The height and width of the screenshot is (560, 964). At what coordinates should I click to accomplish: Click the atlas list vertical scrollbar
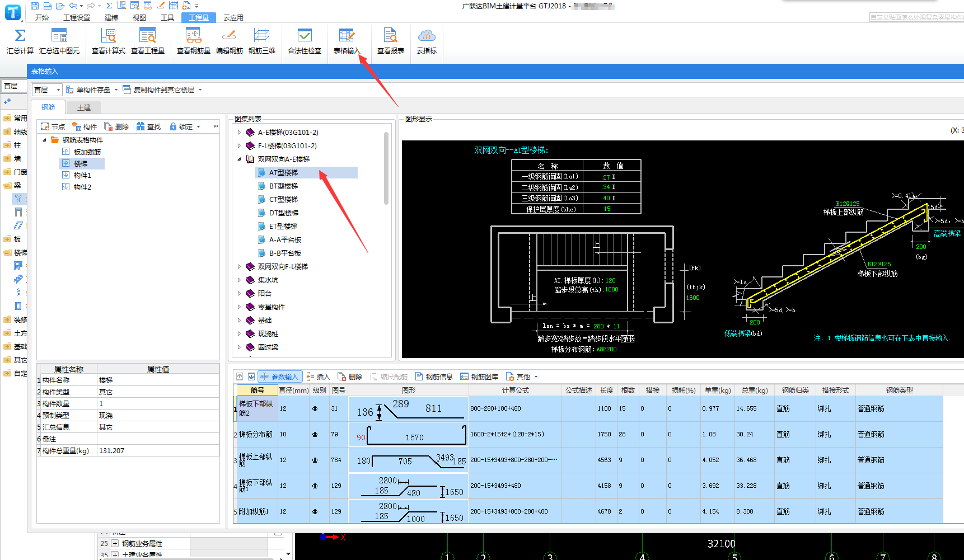[x=386, y=168]
